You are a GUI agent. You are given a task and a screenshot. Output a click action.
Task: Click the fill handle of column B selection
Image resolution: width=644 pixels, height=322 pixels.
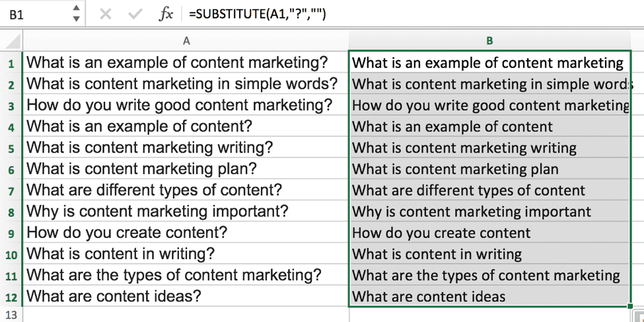pos(630,306)
